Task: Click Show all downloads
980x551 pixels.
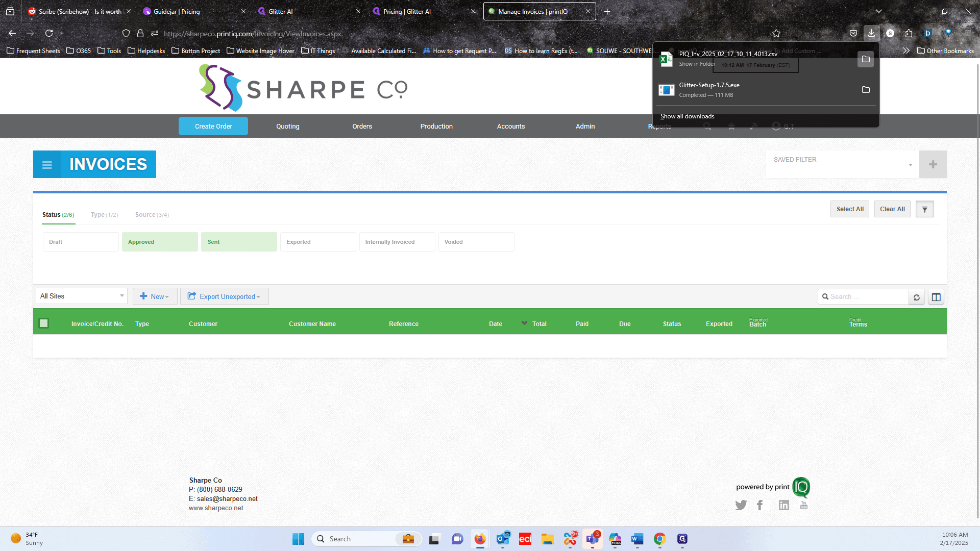Action: point(687,116)
